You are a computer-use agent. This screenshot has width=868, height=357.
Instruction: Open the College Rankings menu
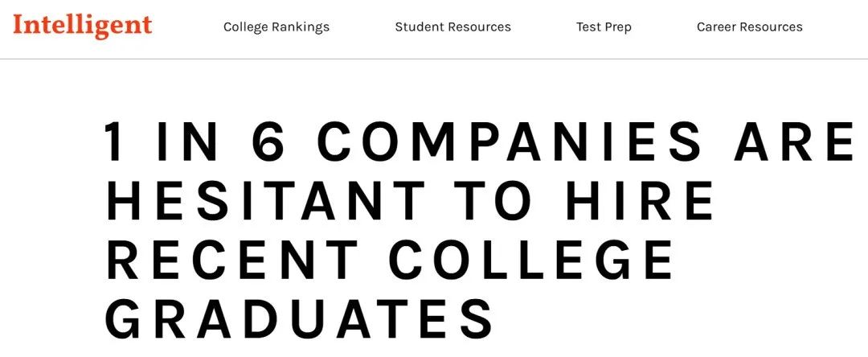[x=276, y=27]
